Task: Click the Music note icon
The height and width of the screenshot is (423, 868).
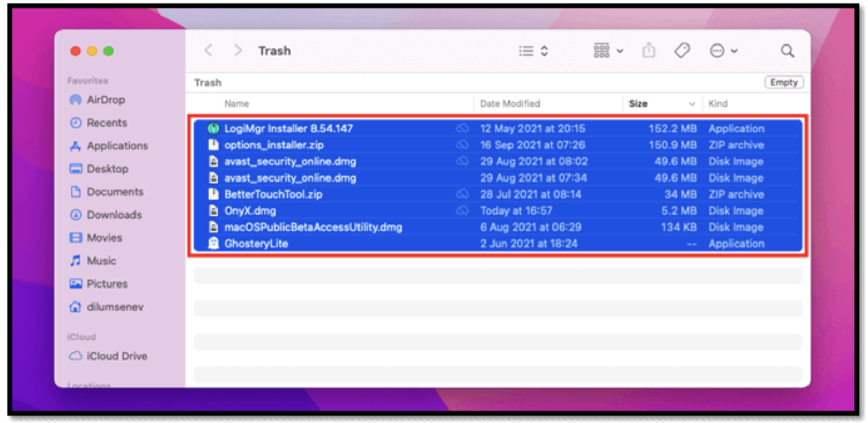Action: point(76,261)
